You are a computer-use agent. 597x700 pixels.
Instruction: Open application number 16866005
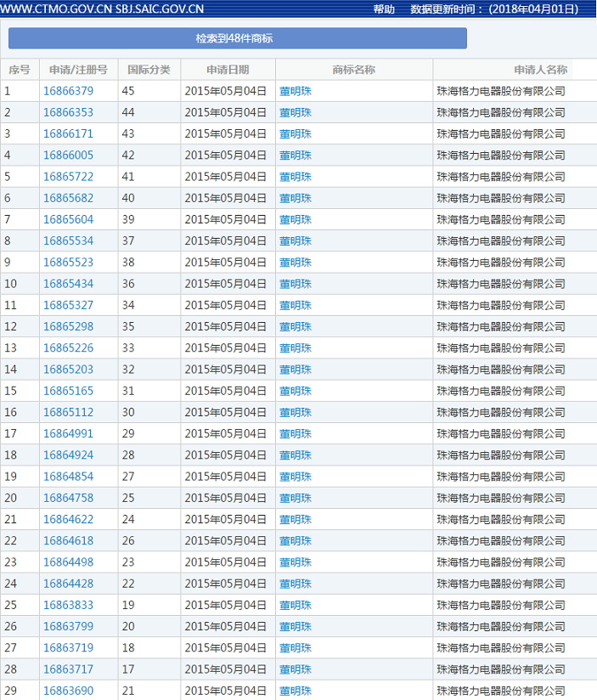(x=68, y=155)
